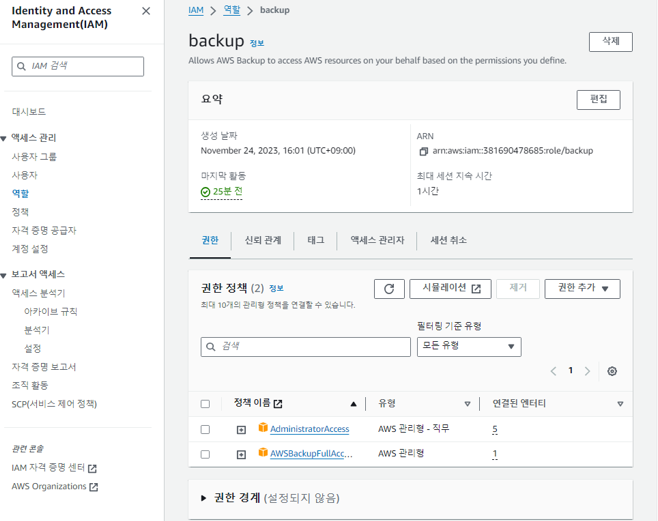Screen dimensions: 658x521
Task: Expand the 권한 경계 section
Action: (204, 498)
